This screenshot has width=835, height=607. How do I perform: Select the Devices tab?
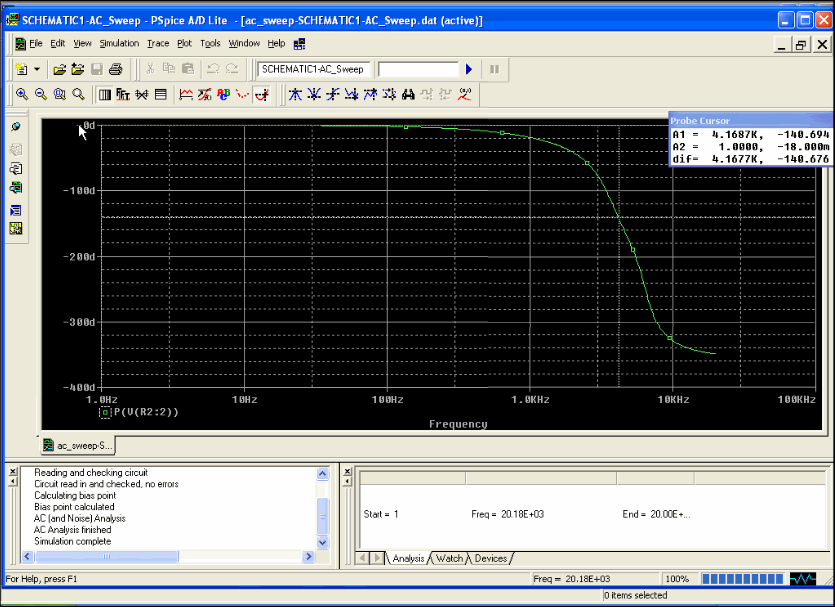pos(490,558)
